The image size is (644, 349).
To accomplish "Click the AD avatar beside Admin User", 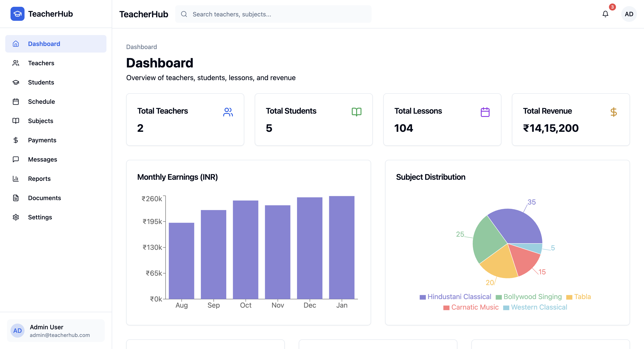I will 18,331.
